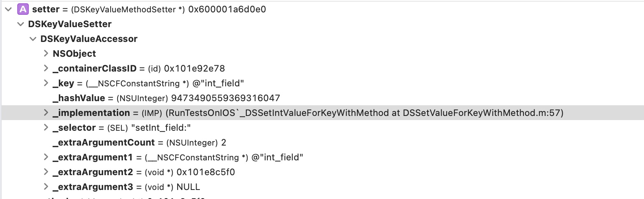Expand the NSObject node

[x=46, y=53]
